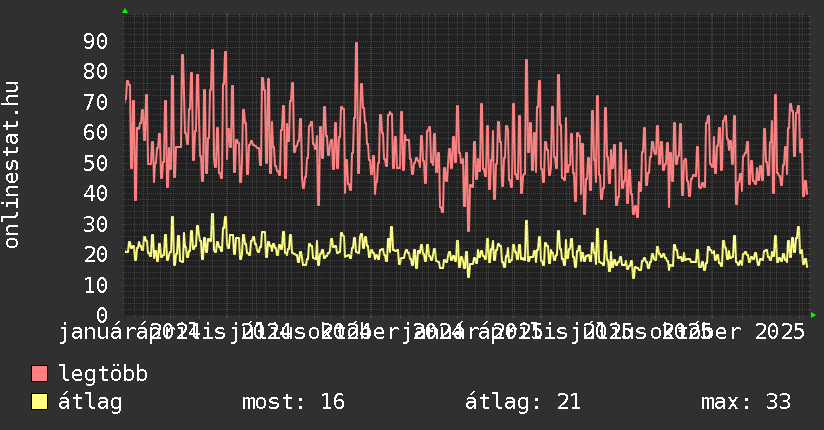The height and width of the screenshot is (430, 824).
Task: Click the yellow átlag legend swatch
Action: click(40, 402)
